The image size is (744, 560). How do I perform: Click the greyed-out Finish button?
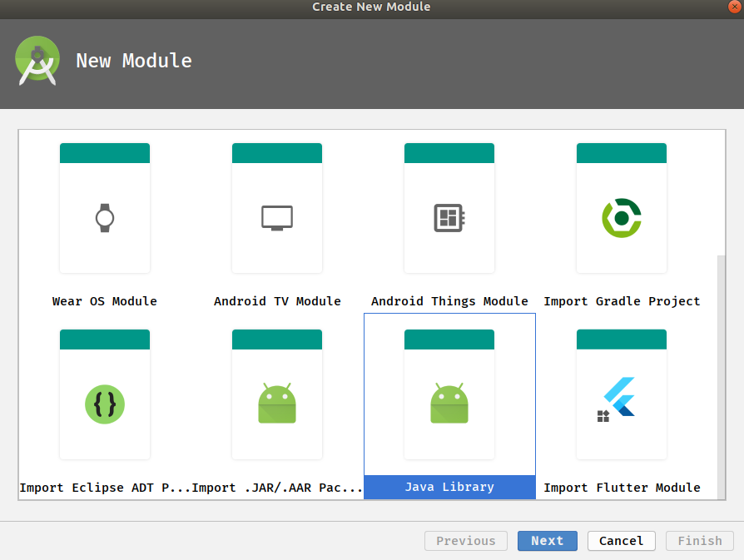(x=699, y=541)
